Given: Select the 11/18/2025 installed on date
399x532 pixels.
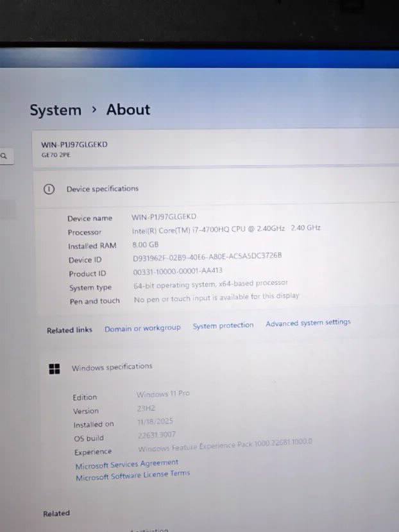Looking at the screenshot, I should 155,422.
